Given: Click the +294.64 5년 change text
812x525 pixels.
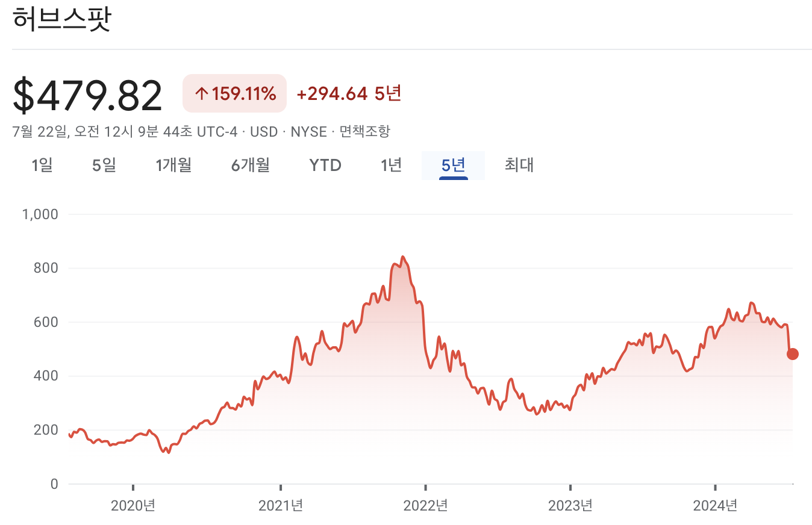Looking at the screenshot, I should coord(348,93).
